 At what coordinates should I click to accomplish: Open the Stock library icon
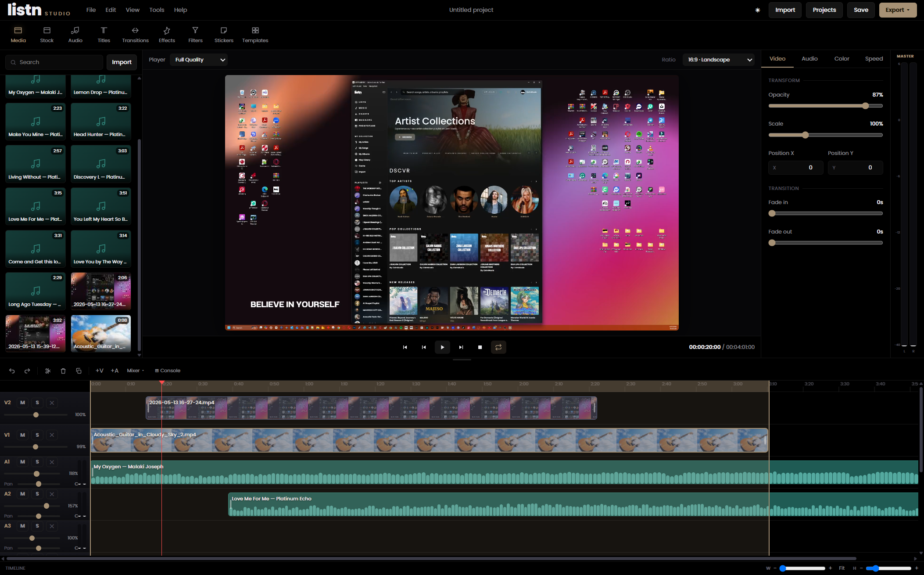(47, 35)
